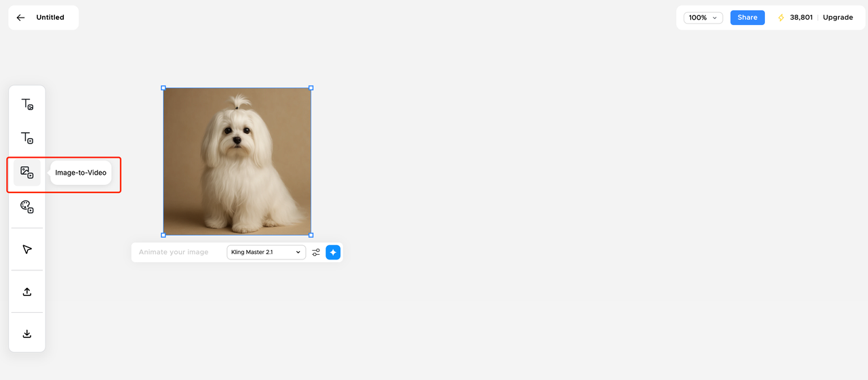Click the blue Share button

pyautogui.click(x=747, y=18)
